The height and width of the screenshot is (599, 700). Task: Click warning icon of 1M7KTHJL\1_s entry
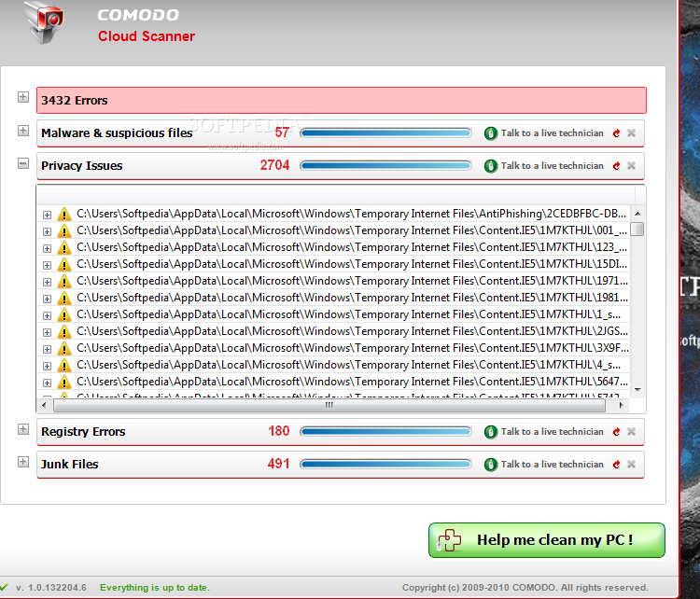64,315
